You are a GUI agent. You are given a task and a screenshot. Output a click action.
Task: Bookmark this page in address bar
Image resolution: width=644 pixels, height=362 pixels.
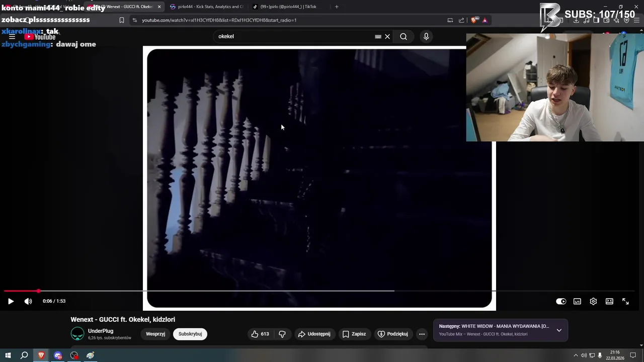tap(121, 20)
